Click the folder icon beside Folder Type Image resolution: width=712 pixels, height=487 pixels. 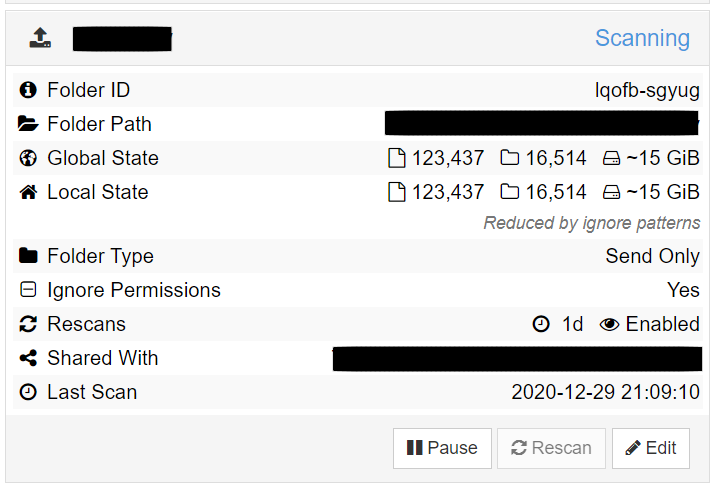click(x=28, y=256)
